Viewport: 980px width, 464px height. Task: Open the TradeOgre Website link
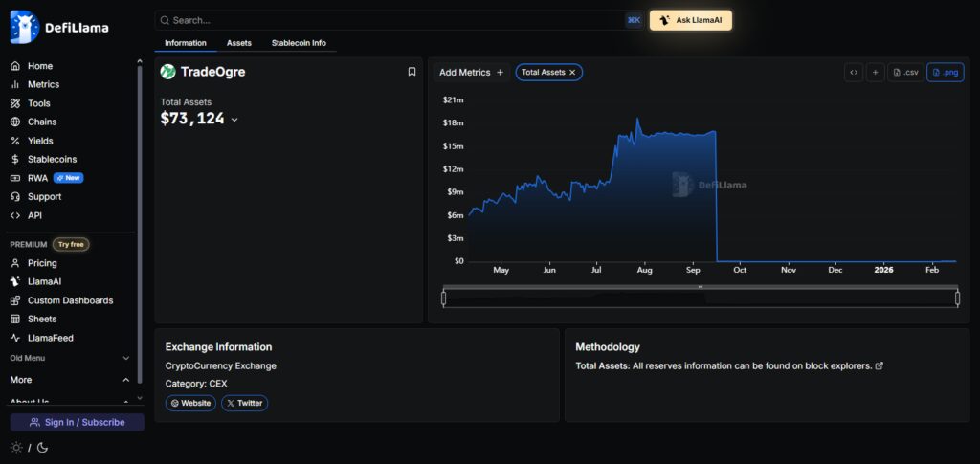[x=190, y=403]
